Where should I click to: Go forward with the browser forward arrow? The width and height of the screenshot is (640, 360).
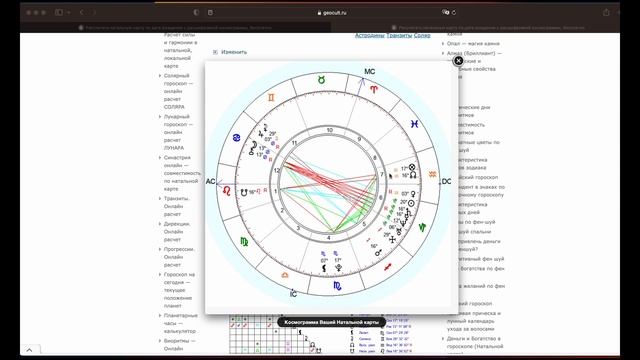94,13
